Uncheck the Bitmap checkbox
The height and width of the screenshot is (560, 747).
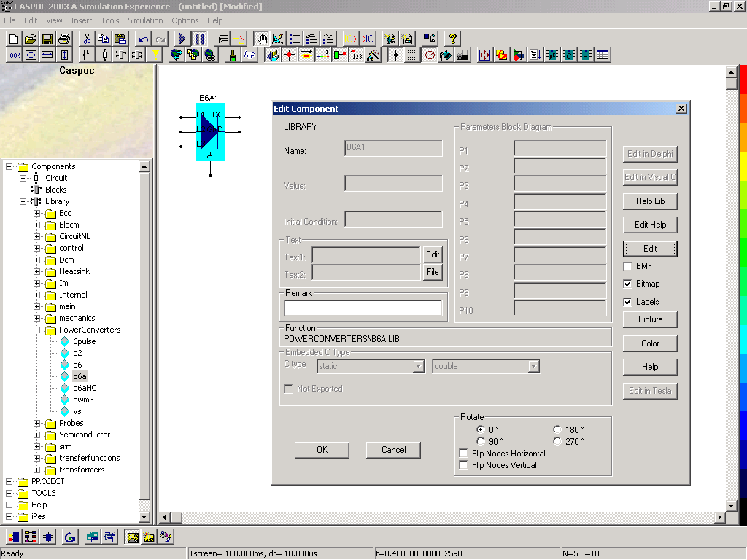click(628, 284)
